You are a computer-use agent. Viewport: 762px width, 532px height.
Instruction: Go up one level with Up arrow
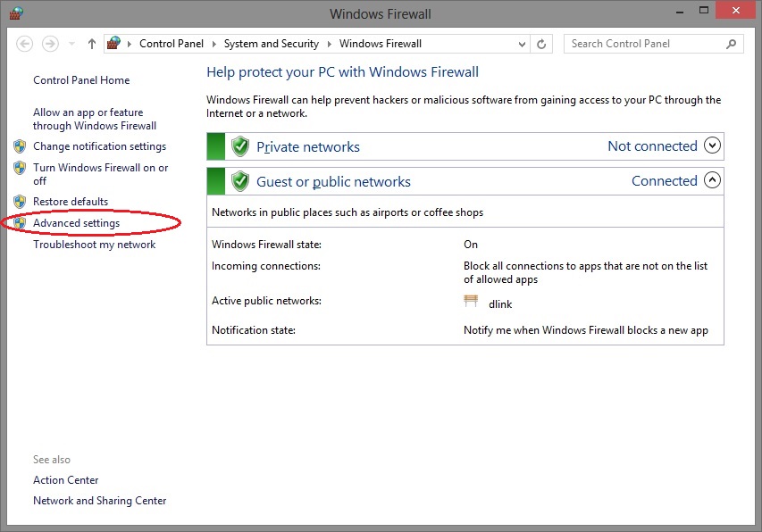92,44
